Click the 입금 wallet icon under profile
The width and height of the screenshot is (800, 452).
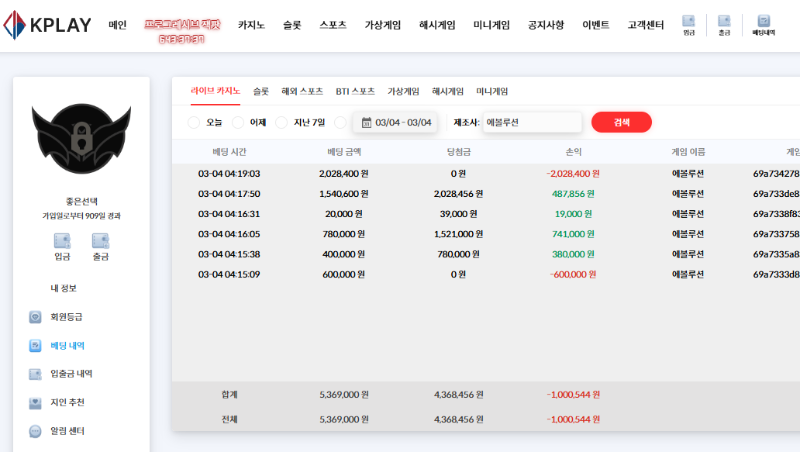coord(62,245)
